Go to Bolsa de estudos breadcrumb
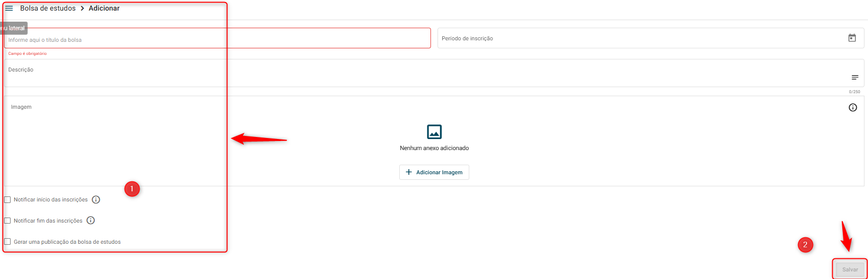The image size is (868, 279). 48,8
